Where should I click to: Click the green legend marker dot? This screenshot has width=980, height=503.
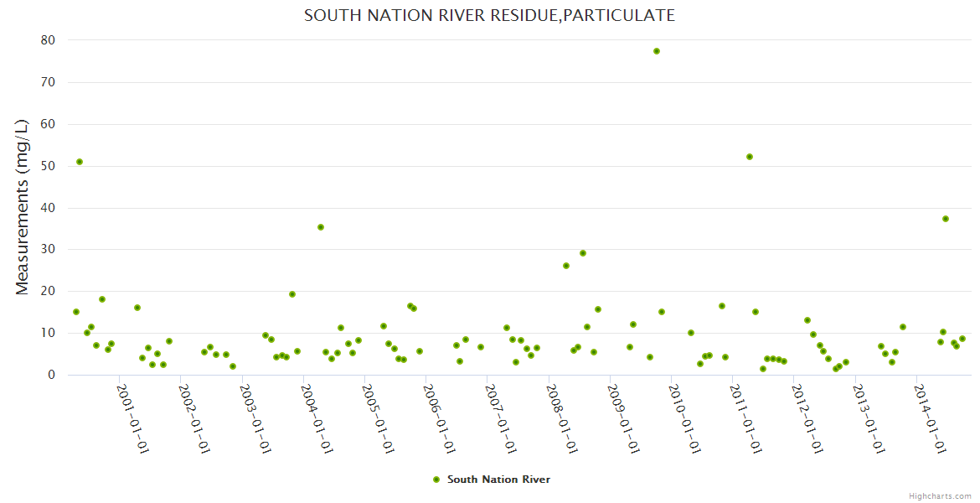[436, 480]
